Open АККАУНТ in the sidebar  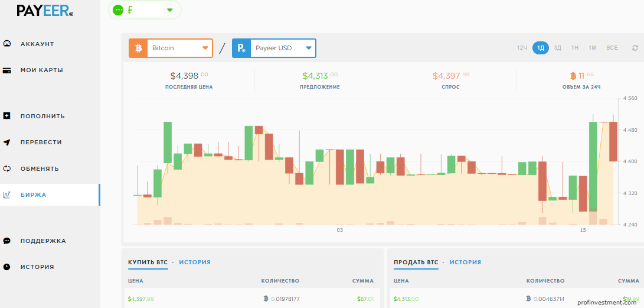pyautogui.click(x=37, y=44)
